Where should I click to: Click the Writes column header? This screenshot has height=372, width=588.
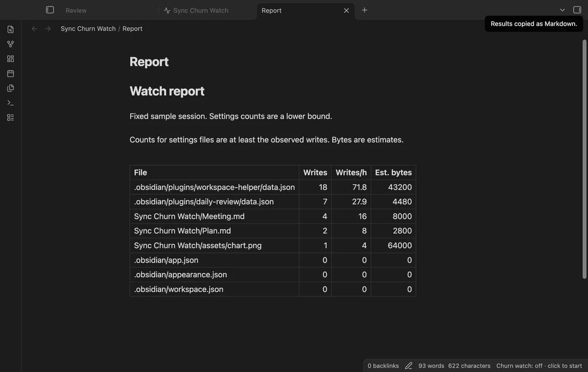315,172
